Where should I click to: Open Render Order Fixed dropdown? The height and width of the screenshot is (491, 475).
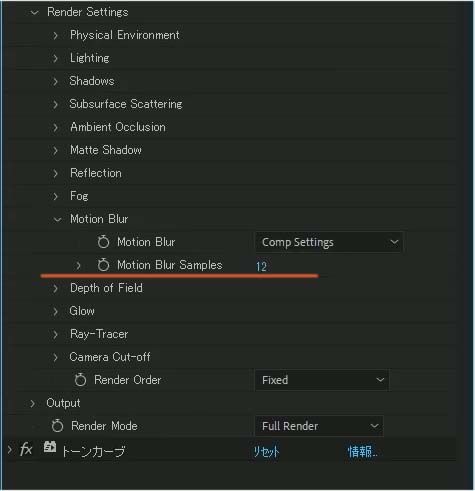point(322,380)
